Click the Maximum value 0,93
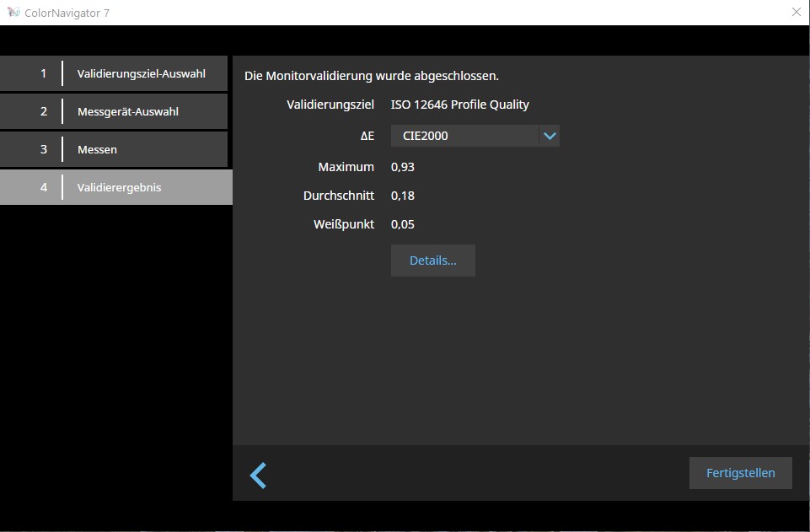Image resolution: width=810 pixels, height=532 pixels. tap(403, 167)
